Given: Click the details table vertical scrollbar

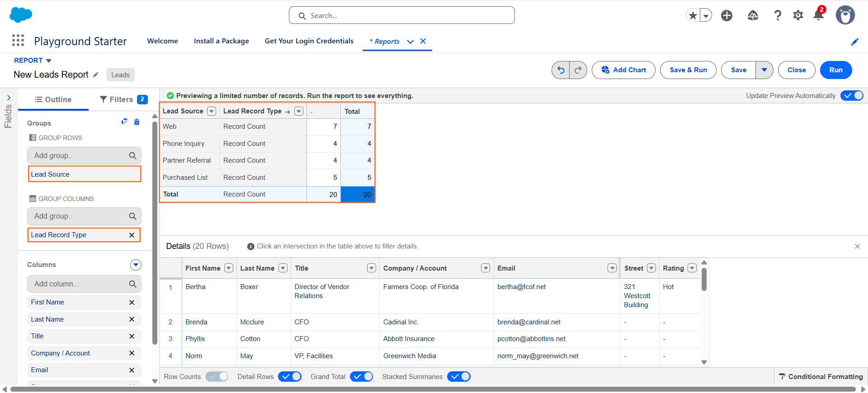Looking at the screenshot, I should click(704, 279).
